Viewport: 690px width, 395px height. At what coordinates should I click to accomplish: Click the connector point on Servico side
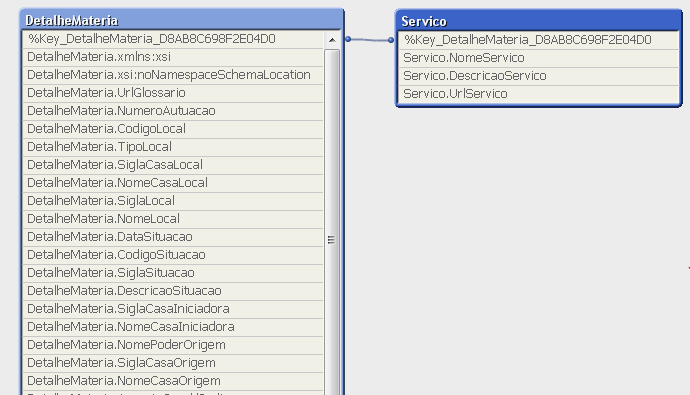391,40
